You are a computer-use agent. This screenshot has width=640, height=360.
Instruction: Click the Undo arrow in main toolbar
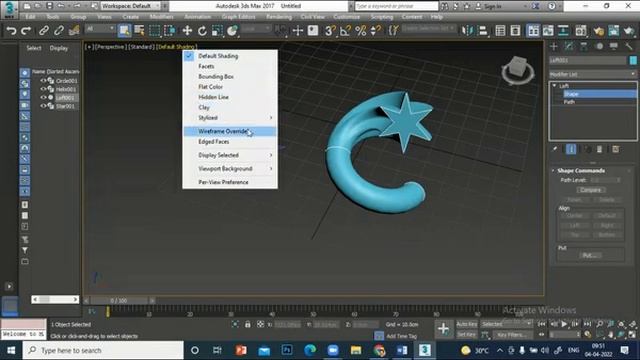[11, 31]
